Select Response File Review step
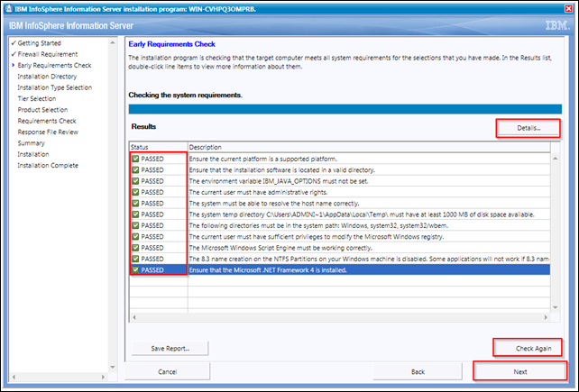 point(48,132)
